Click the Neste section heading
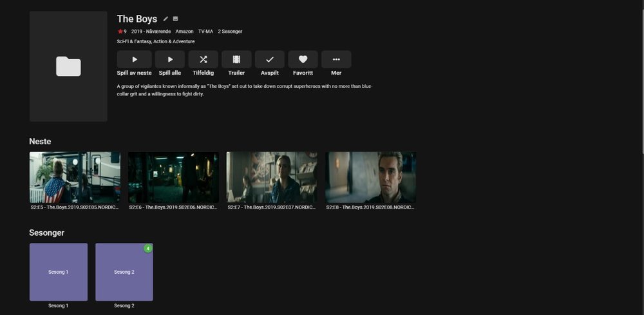644x315 pixels. click(x=40, y=141)
